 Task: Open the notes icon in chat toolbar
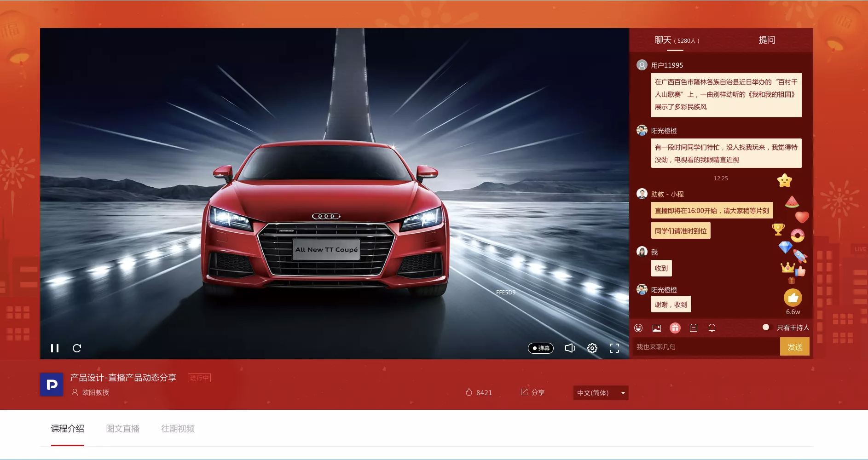(x=694, y=328)
